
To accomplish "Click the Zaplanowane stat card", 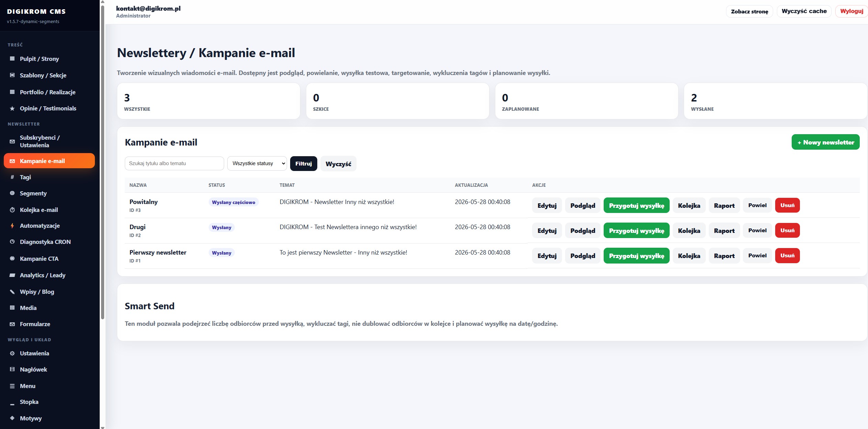I will (x=586, y=101).
